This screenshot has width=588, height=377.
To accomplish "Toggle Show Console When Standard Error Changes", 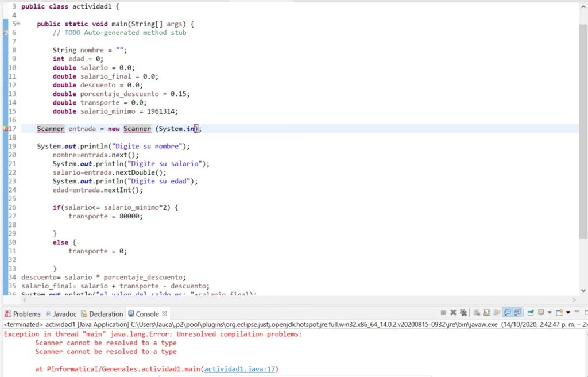I will tap(518, 313).
